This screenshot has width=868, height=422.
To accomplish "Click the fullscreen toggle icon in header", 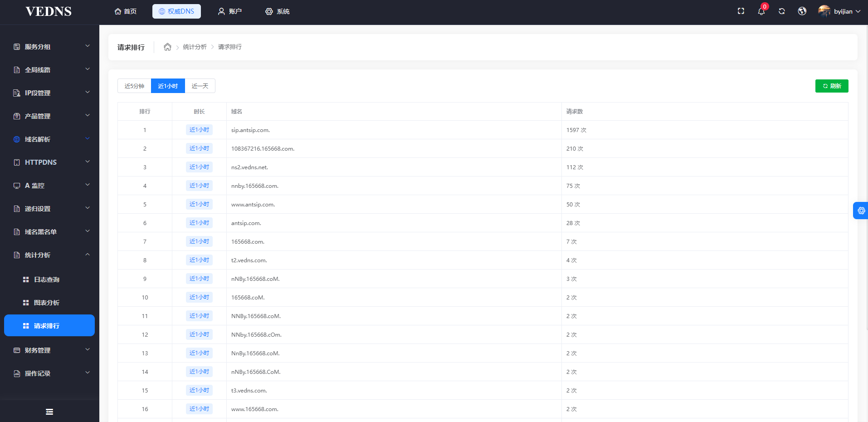I will point(741,11).
